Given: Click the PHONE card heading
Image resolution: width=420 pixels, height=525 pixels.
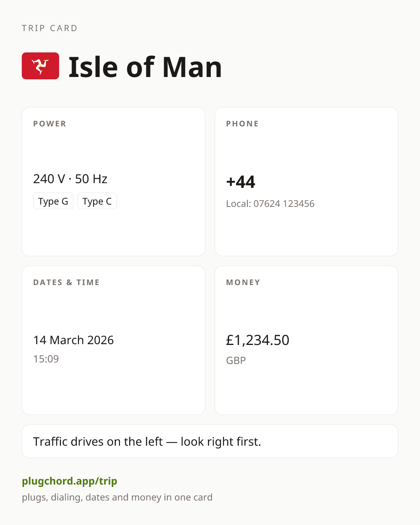Looking at the screenshot, I should click(x=243, y=124).
